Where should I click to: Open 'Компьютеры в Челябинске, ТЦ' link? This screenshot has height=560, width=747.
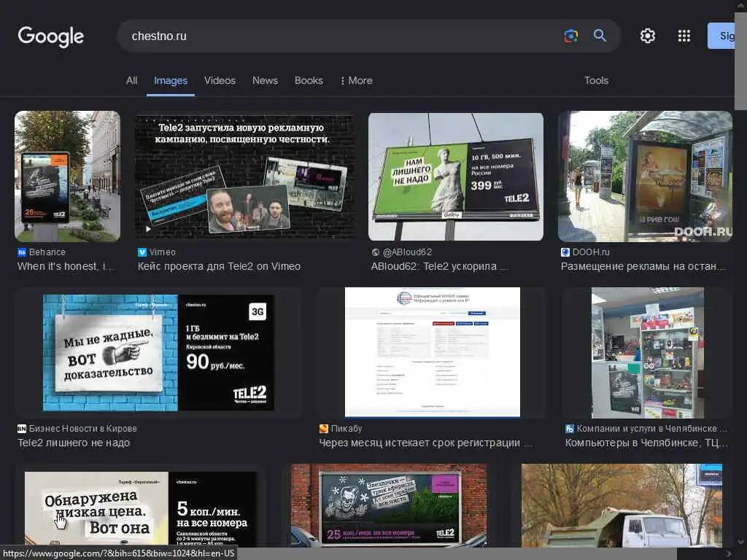646,443
